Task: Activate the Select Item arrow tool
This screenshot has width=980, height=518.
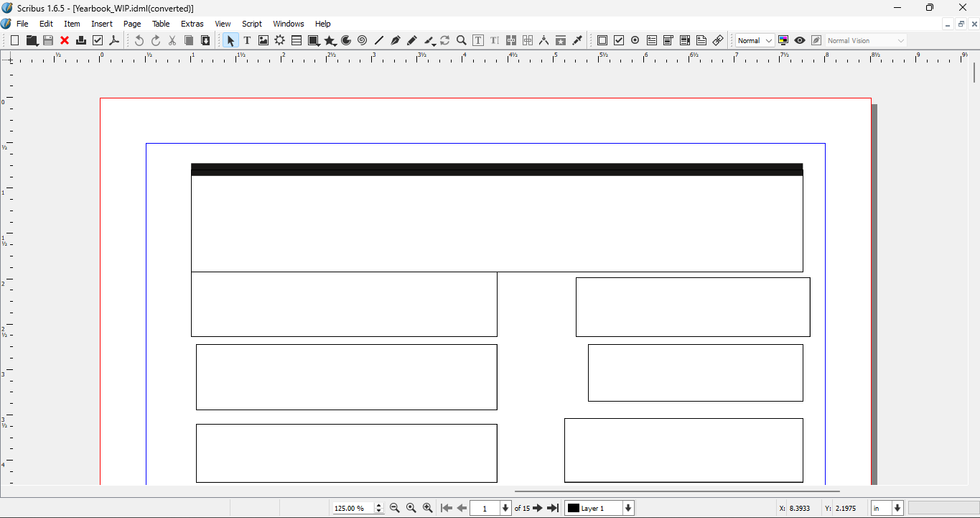Action: click(x=230, y=41)
